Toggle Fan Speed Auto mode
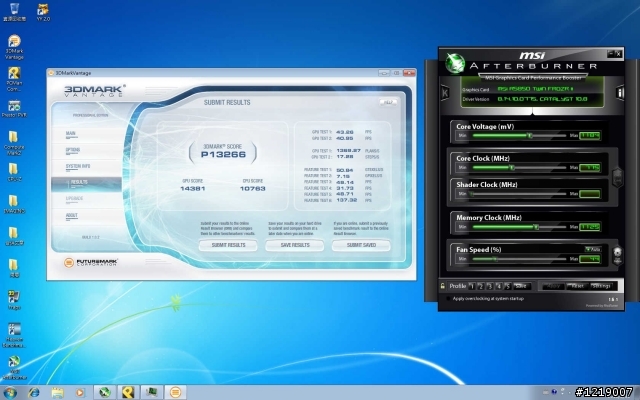Viewport: 640px width, 400px height. (593, 249)
